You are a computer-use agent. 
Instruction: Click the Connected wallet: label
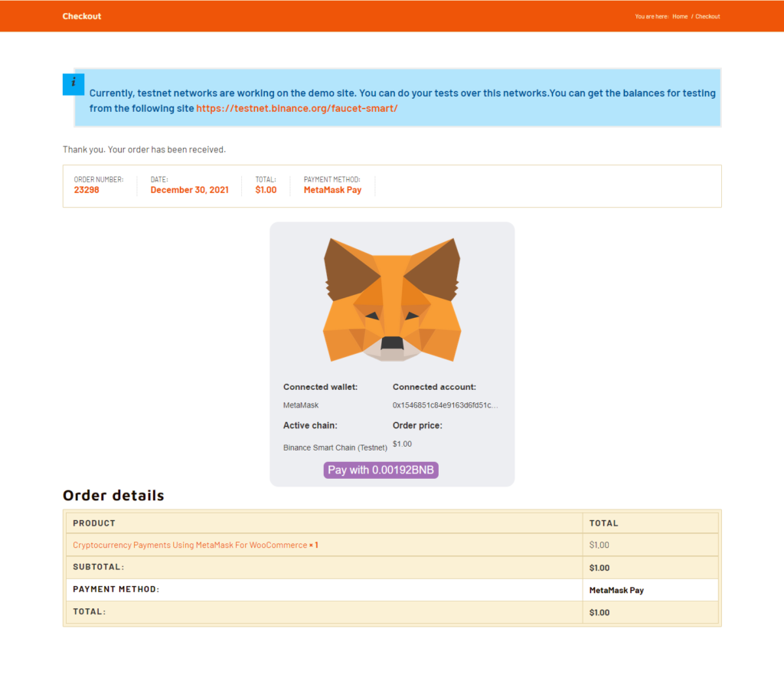click(x=320, y=387)
